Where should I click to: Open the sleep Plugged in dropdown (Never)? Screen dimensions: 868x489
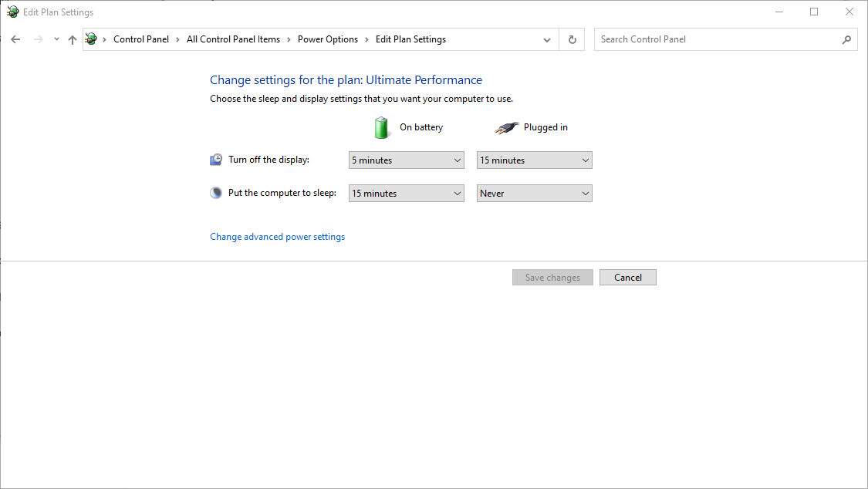534,194
